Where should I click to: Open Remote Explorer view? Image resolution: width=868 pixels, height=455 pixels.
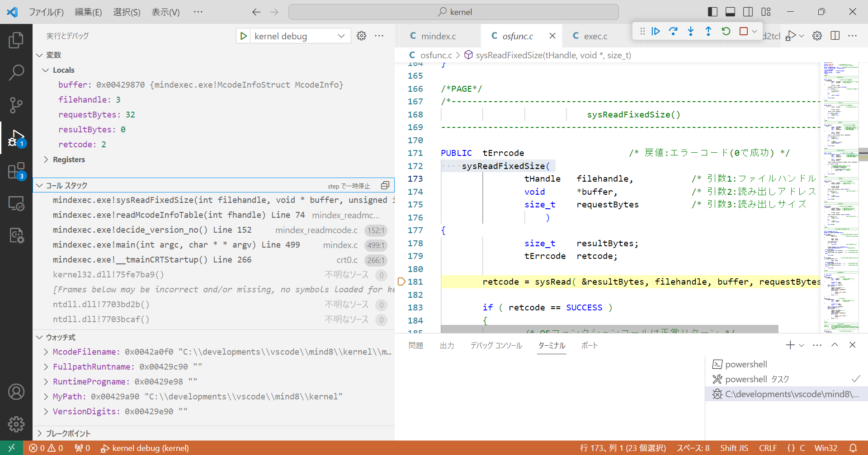[x=16, y=203]
